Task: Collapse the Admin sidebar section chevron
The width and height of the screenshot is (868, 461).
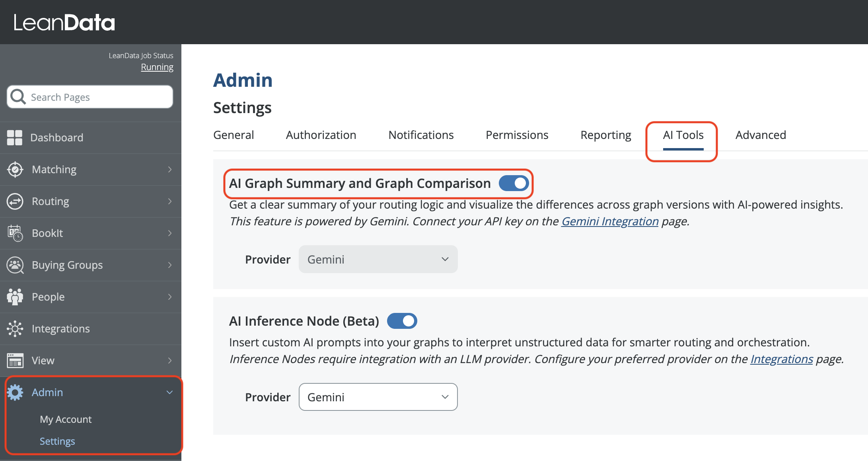Action: coord(169,393)
